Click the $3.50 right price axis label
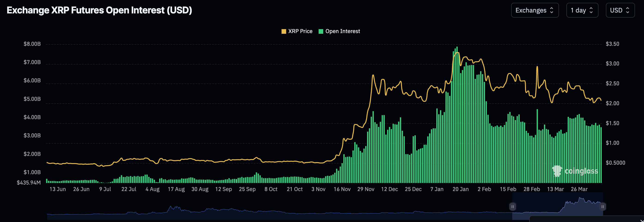644x222 pixels. 612,44
